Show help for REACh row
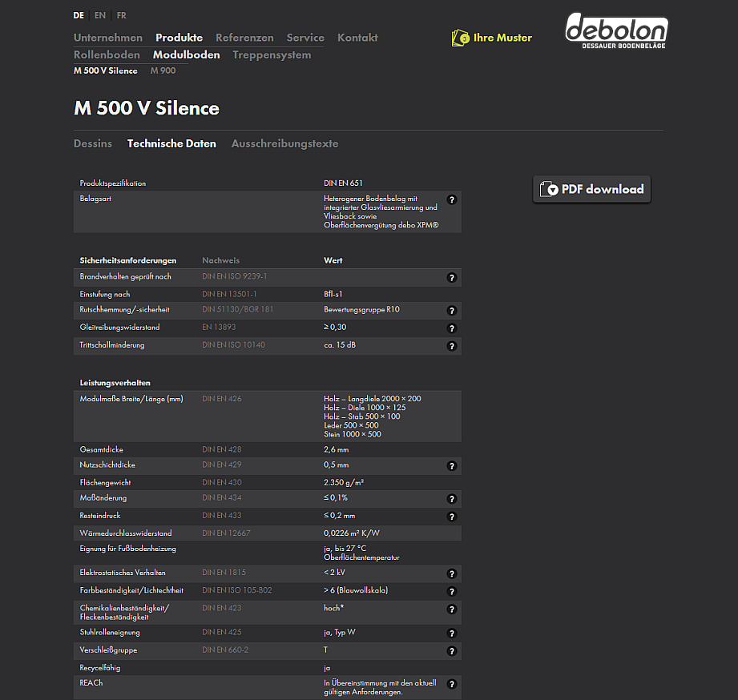 pyautogui.click(x=451, y=685)
